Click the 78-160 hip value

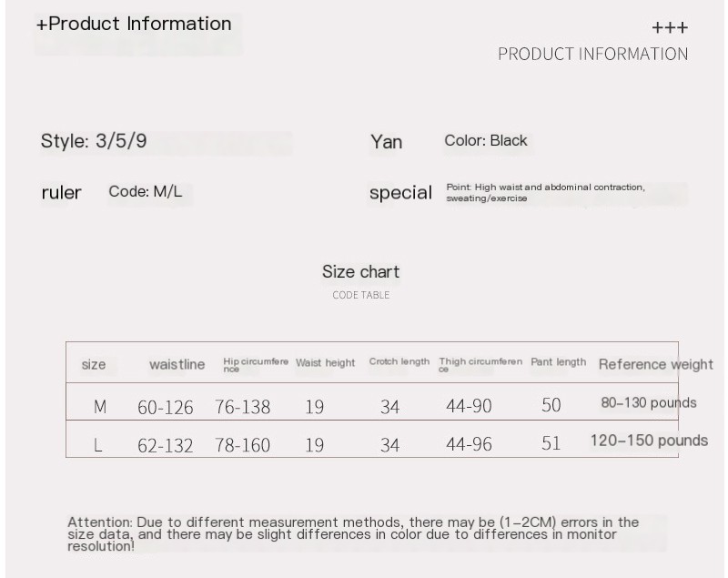pyautogui.click(x=242, y=446)
